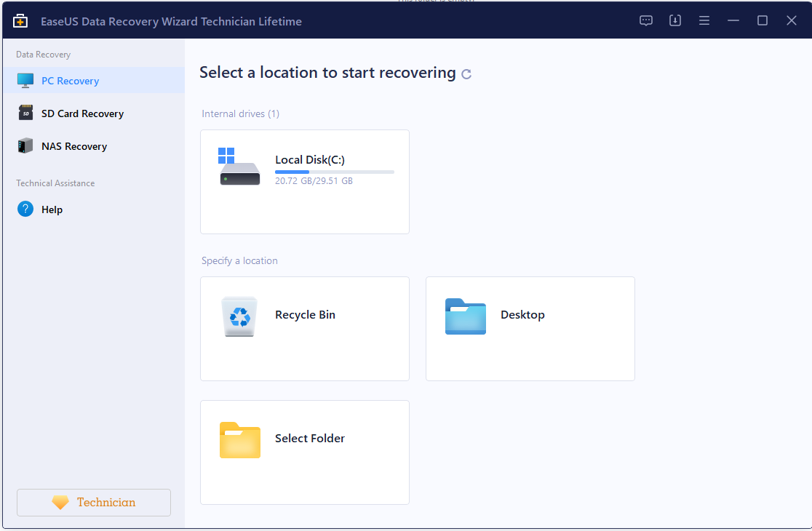Click the Local Disk usage progress bar
Image resolution: width=812 pixels, height=531 pixels.
pos(335,172)
